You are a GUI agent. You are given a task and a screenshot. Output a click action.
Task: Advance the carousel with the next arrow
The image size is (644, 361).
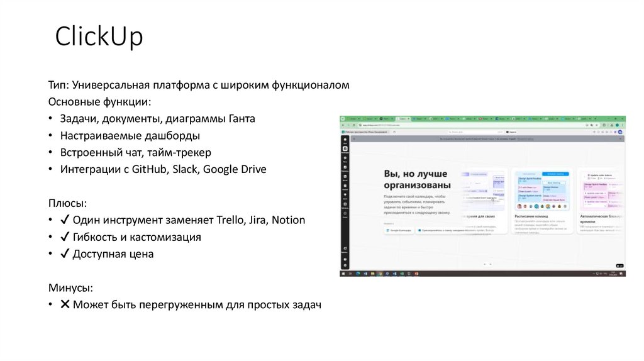coord(491,265)
